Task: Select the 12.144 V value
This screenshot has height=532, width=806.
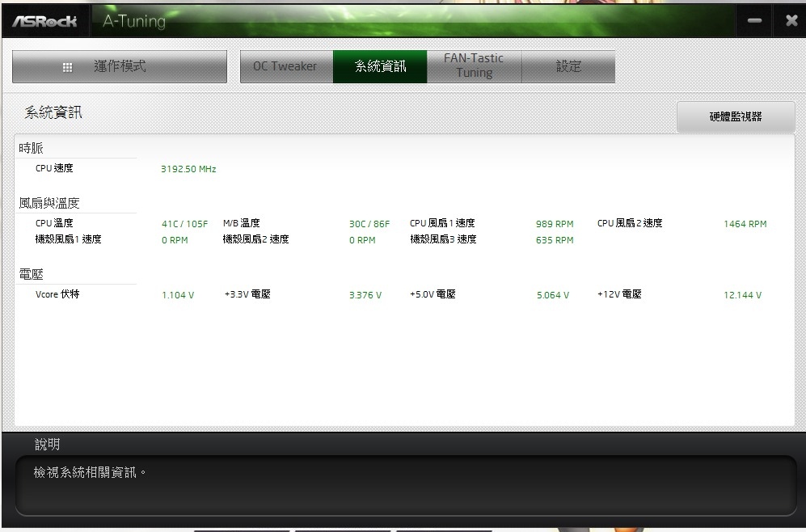Action: [742, 295]
